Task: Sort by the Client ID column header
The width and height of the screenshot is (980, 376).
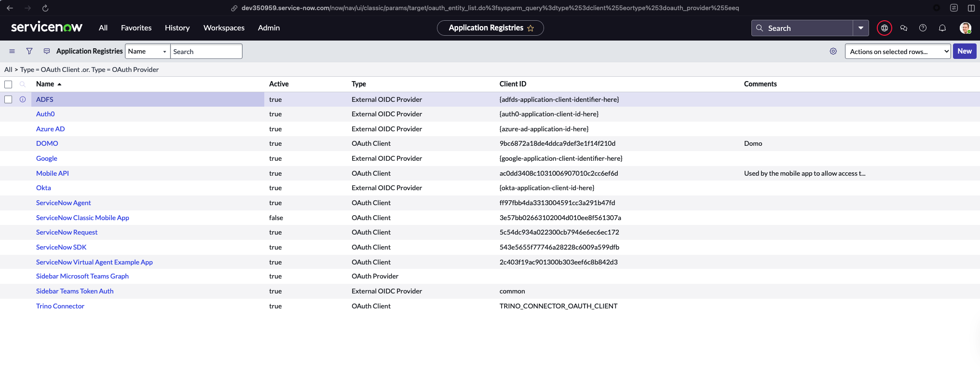Action: (513, 84)
